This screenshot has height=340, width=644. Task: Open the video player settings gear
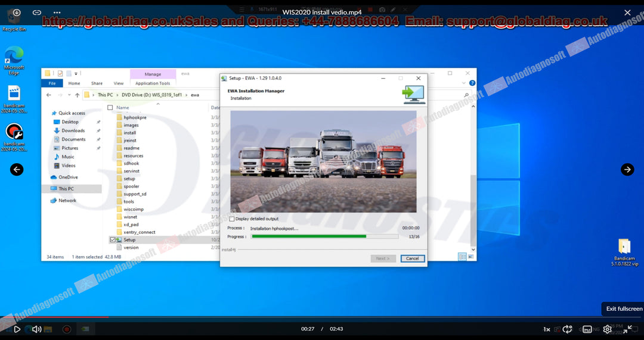607,329
